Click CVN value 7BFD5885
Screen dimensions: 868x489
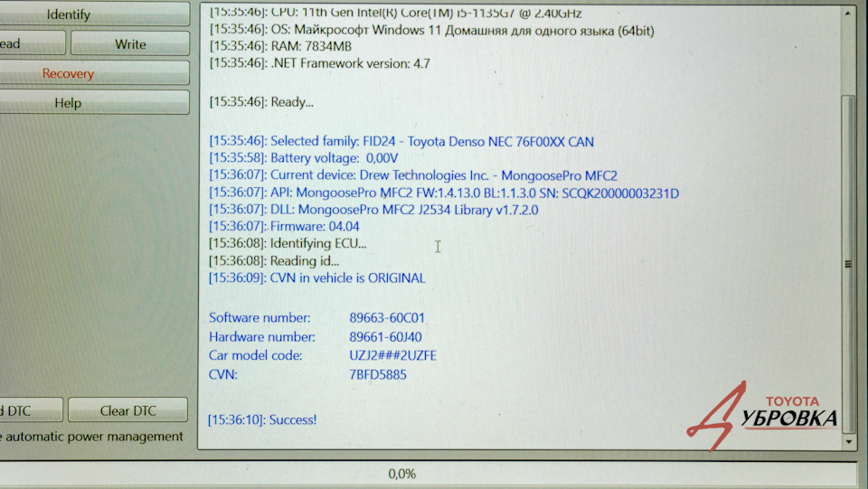click(x=378, y=374)
